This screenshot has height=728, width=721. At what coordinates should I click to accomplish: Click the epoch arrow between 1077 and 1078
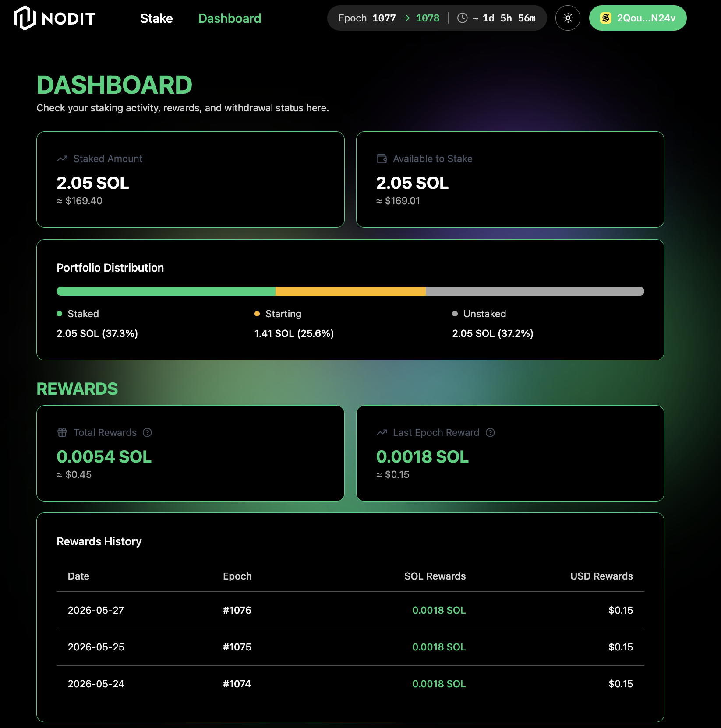pyautogui.click(x=406, y=18)
